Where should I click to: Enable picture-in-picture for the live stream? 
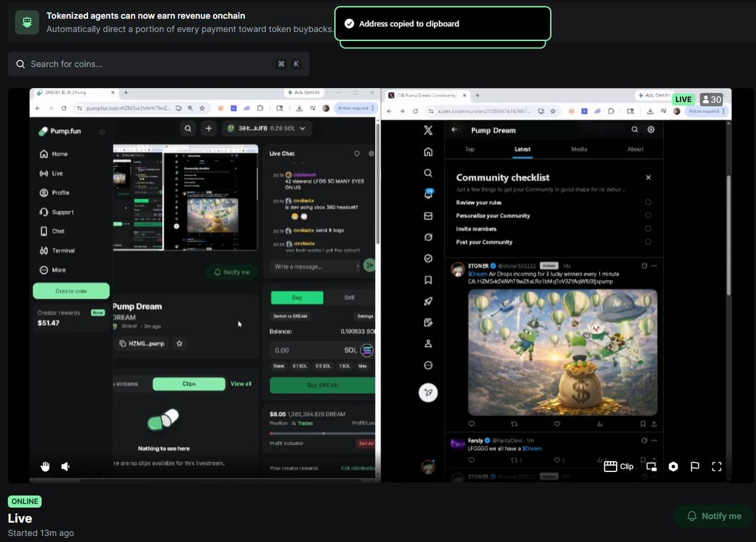[x=651, y=466]
